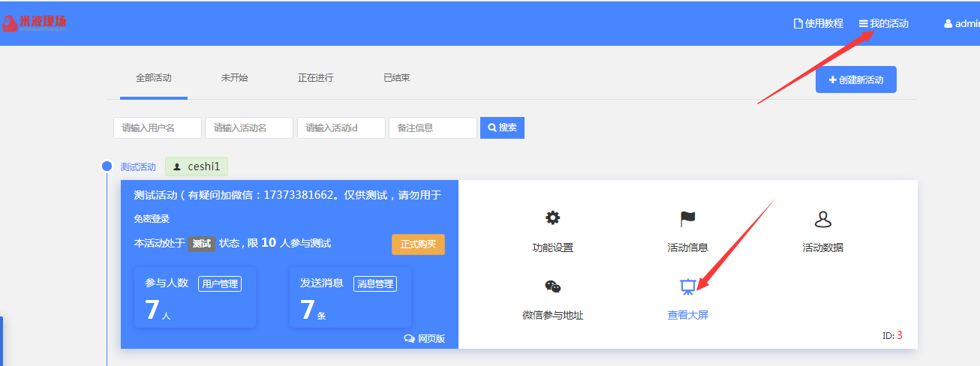Click the blue timeline dot beside 测试活动
Viewport: 980px width, 366px height.
click(x=107, y=166)
